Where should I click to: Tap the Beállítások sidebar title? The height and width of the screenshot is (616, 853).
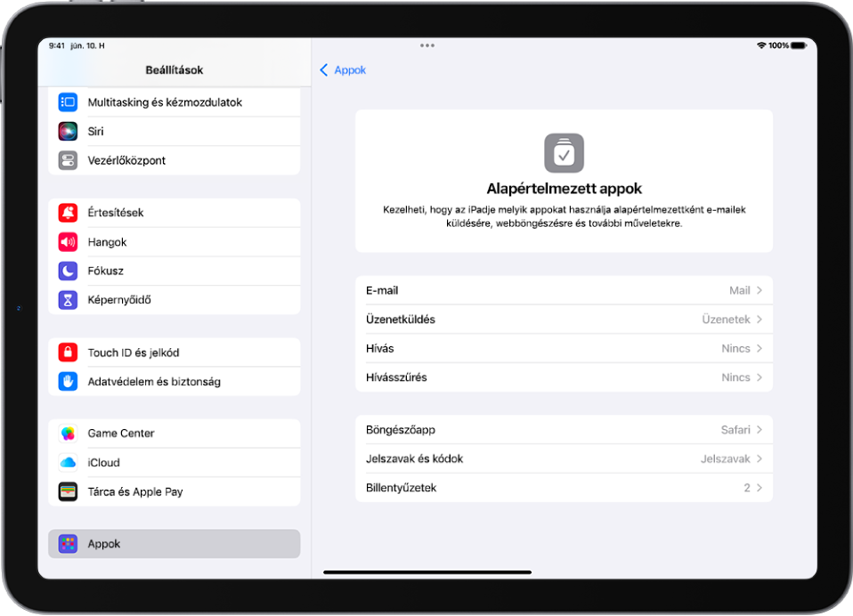click(175, 70)
